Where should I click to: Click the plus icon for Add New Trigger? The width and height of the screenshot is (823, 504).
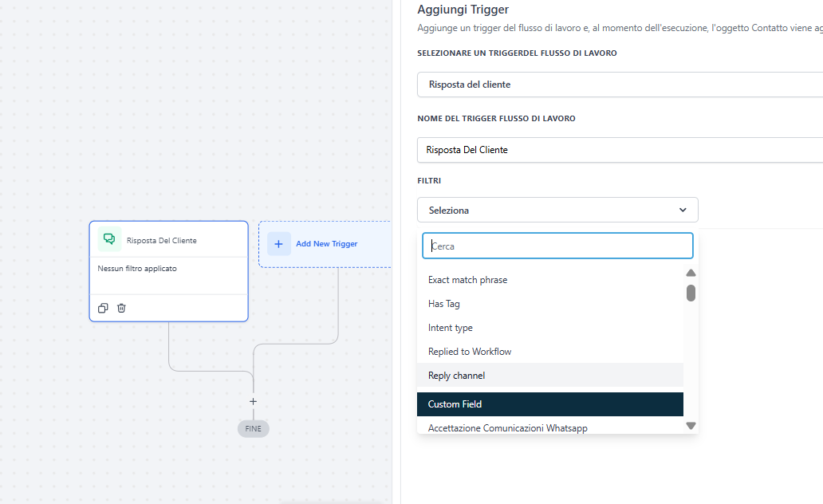point(278,244)
